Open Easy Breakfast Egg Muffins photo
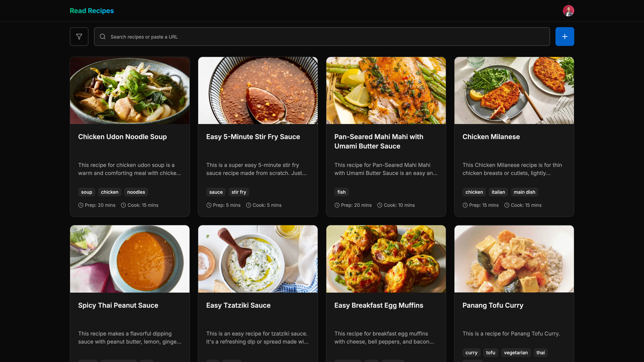The width and height of the screenshot is (644, 362). [x=386, y=259]
